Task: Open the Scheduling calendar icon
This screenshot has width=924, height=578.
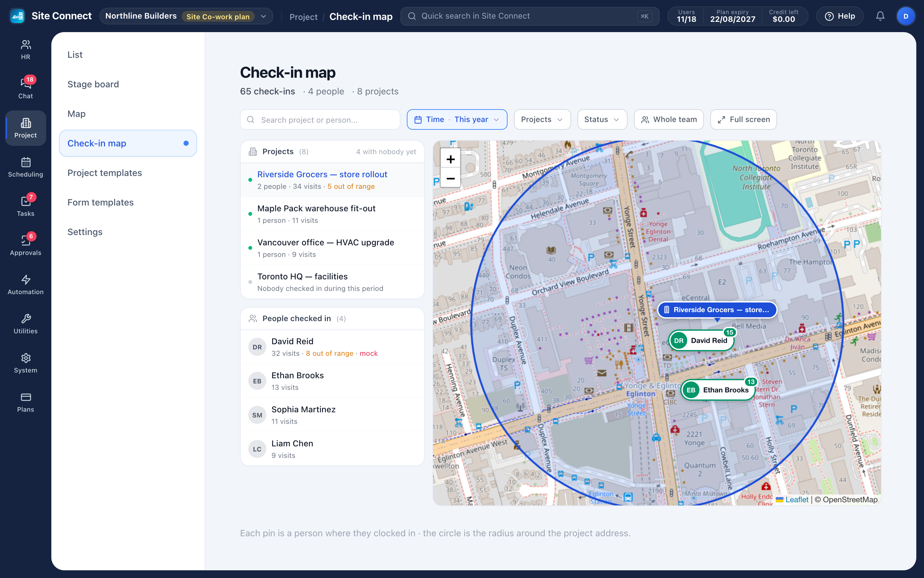Action: [26, 167]
